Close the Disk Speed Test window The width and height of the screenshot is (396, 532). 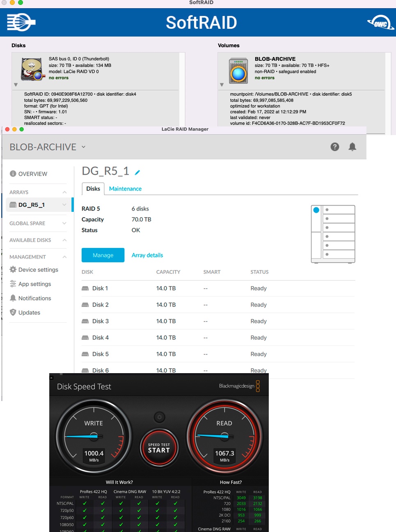[51, 378]
